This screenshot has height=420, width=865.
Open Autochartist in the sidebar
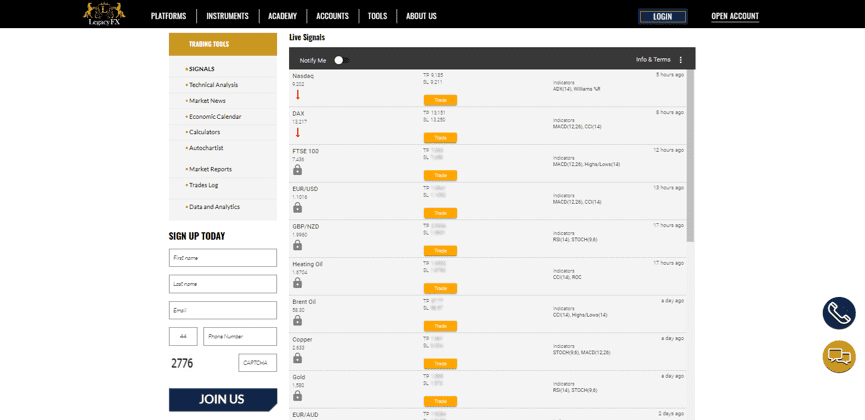206,148
